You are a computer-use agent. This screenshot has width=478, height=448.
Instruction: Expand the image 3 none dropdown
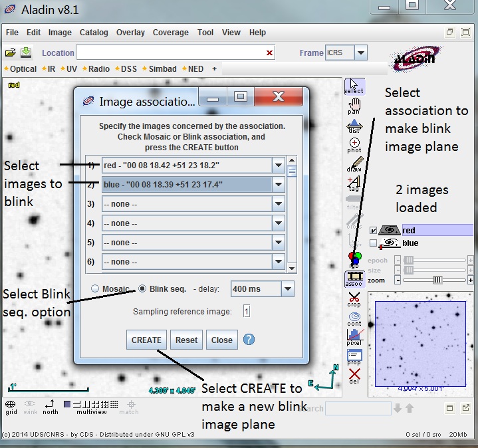coord(279,204)
